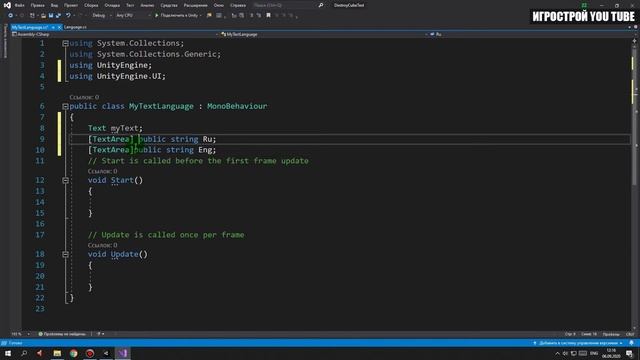Open the Debug configuration dropdown
The width and height of the screenshot is (640, 360).
pyautogui.click(x=102, y=16)
